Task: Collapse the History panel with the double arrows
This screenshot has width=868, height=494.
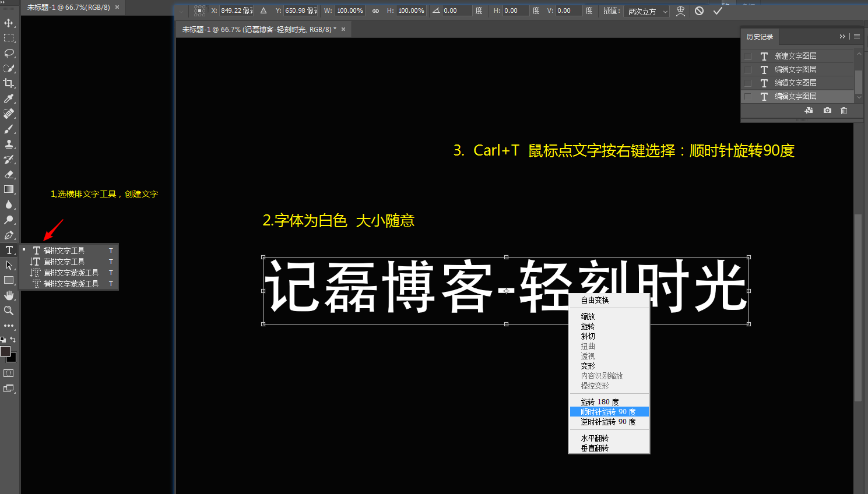Action: (x=842, y=36)
